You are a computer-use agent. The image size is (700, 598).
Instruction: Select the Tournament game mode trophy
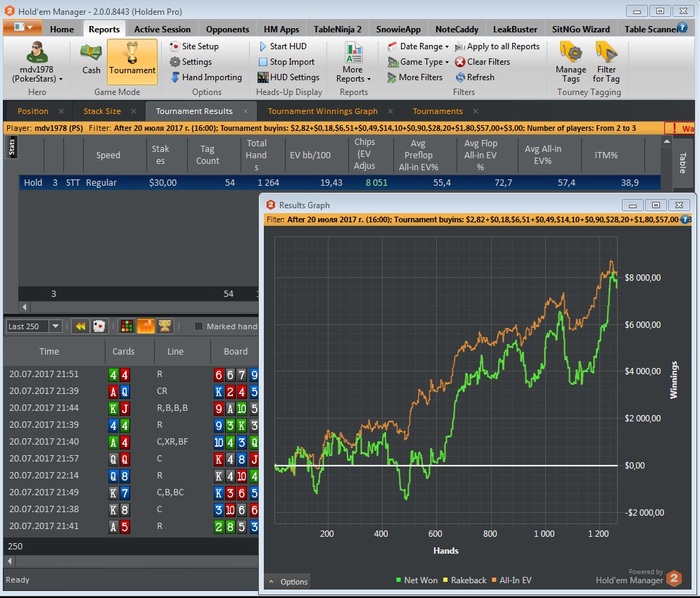132,61
